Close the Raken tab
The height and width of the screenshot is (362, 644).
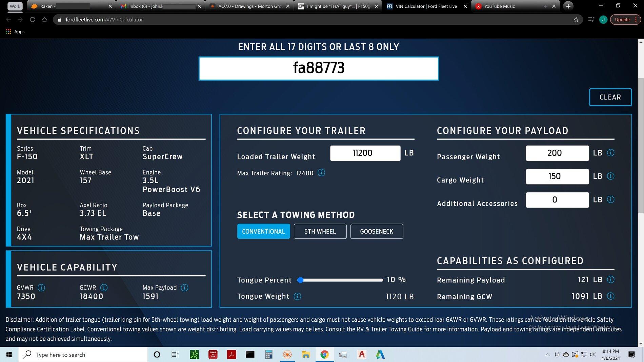pyautogui.click(x=110, y=6)
